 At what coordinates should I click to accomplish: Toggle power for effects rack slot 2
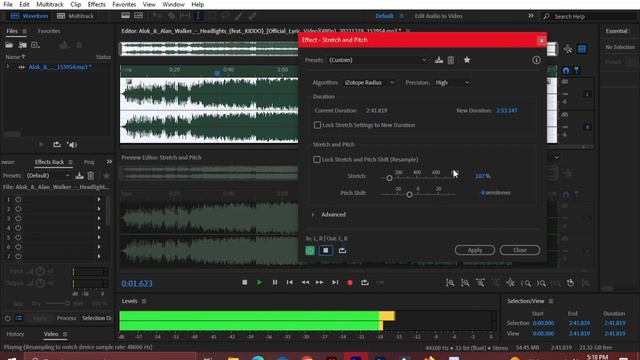pos(18,209)
